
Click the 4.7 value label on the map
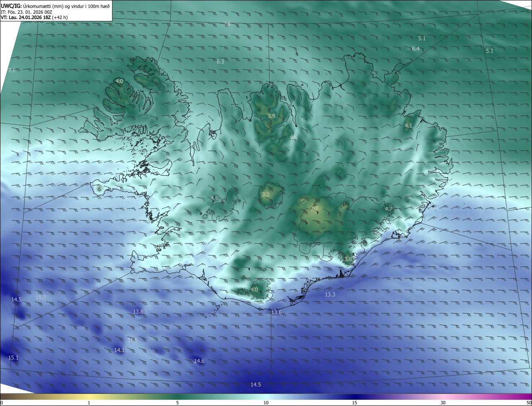point(389,209)
